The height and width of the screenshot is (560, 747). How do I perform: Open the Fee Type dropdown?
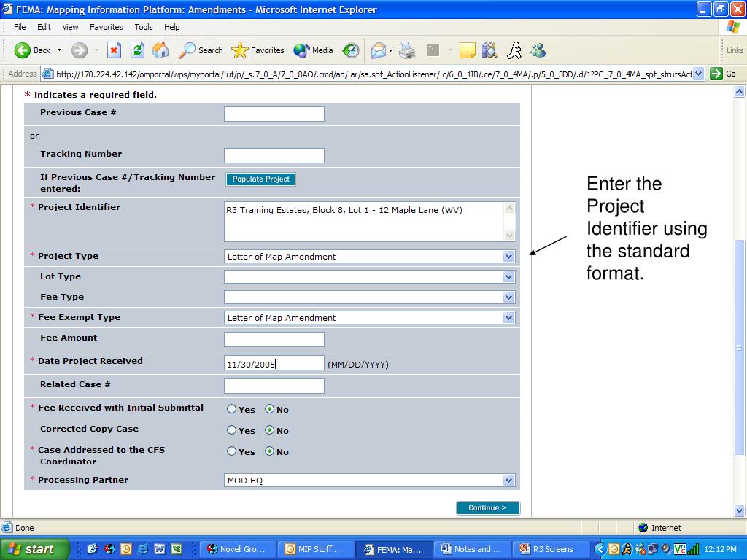coord(508,297)
